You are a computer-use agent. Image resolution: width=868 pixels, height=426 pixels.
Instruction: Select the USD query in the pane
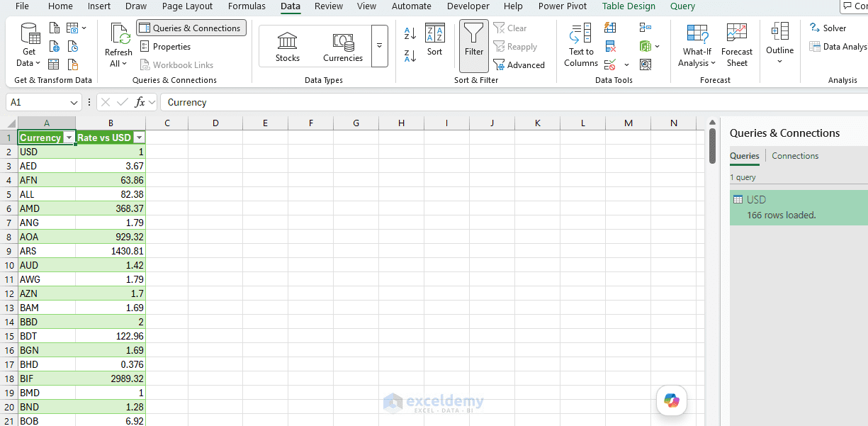pos(799,207)
